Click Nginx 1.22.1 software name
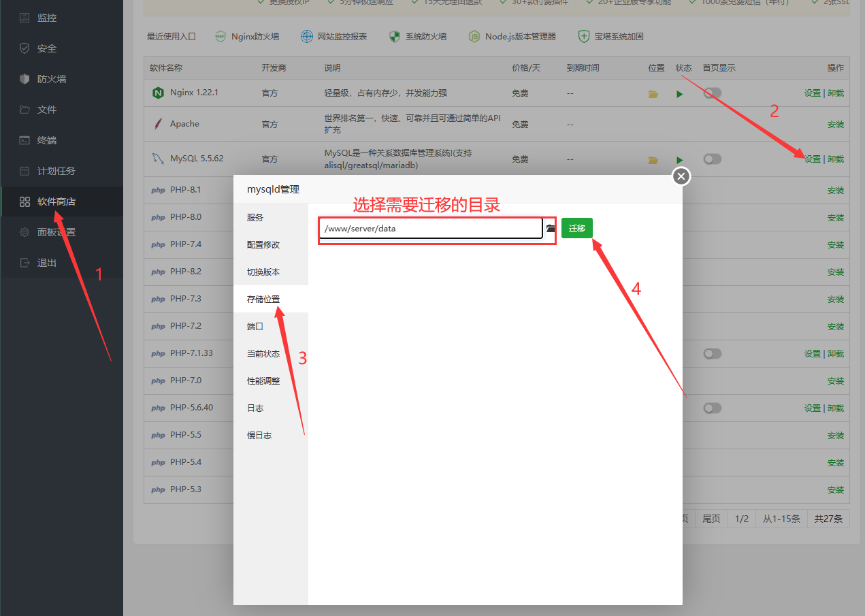The height and width of the screenshot is (616, 865). [194, 93]
